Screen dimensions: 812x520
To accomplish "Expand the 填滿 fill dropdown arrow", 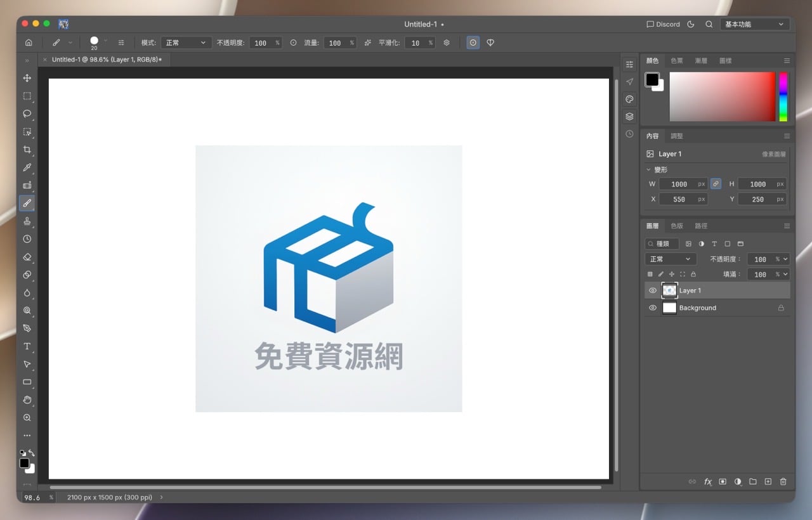I will (x=785, y=275).
